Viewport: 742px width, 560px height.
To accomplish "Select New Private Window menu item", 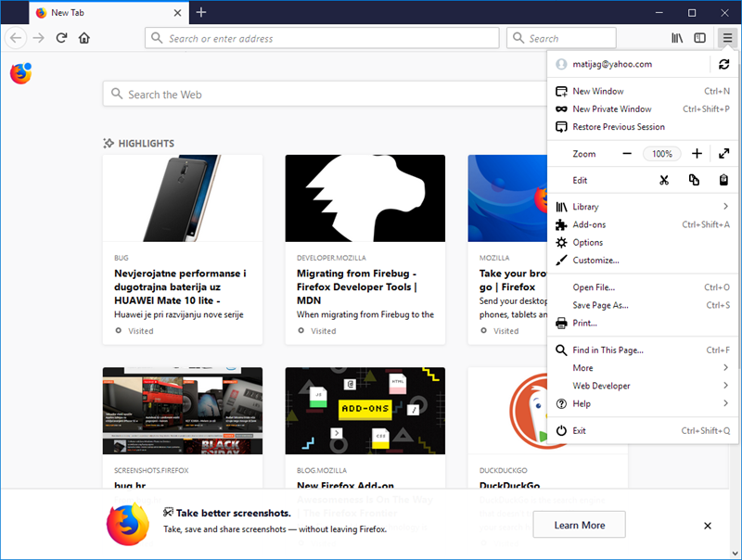I will tap(612, 109).
